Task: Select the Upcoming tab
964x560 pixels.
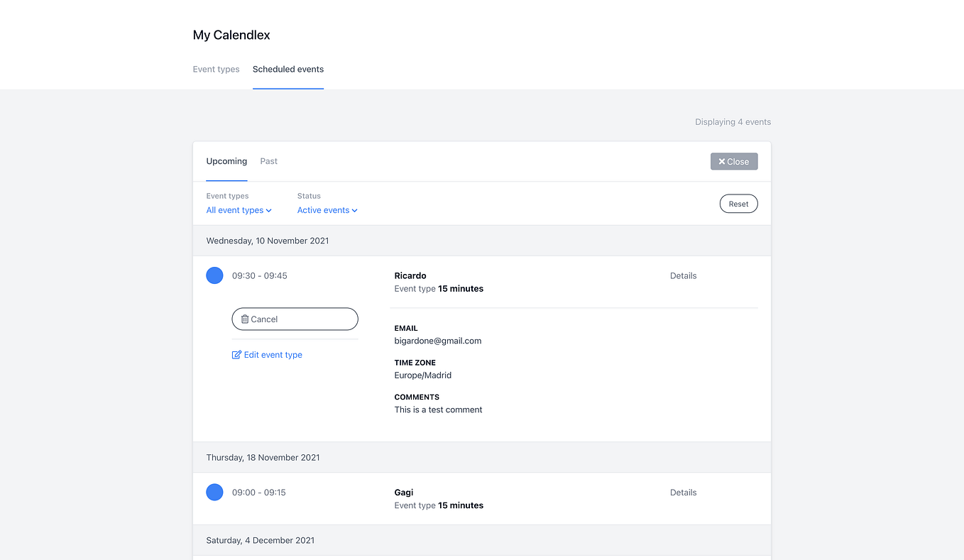Action: click(x=226, y=161)
